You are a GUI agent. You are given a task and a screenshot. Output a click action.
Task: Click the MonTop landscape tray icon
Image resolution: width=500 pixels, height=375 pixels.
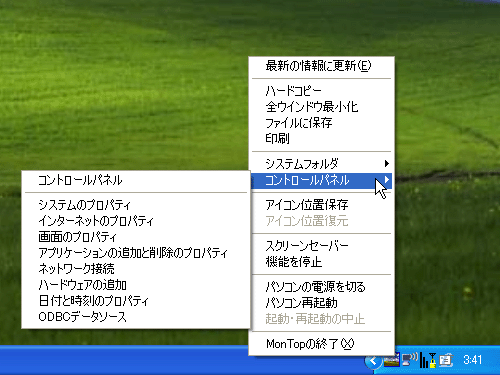point(391,360)
